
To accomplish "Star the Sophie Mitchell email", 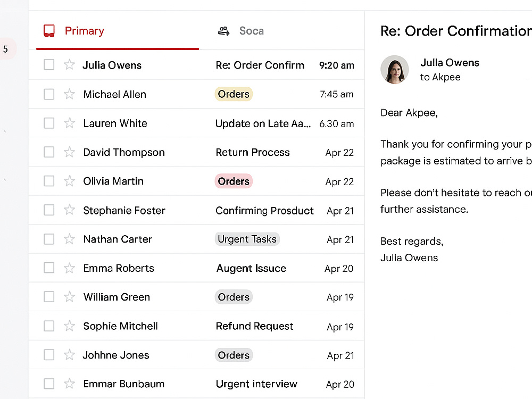I will point(69,326).
